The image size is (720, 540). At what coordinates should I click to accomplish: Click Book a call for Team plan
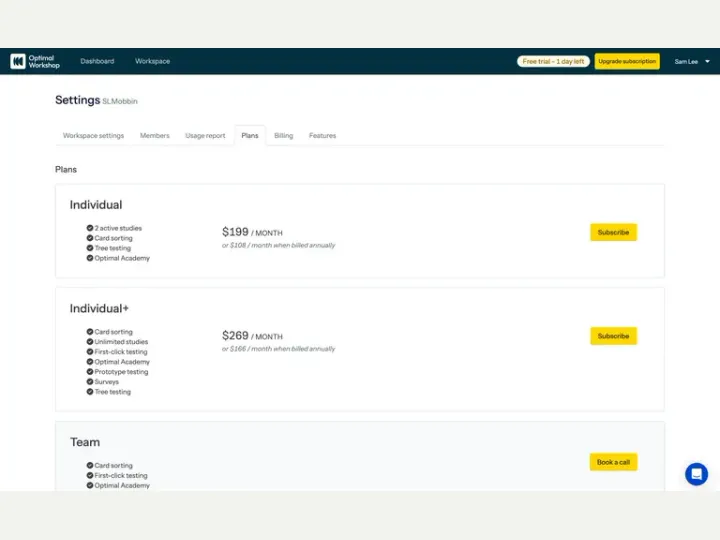pos(613,462)
